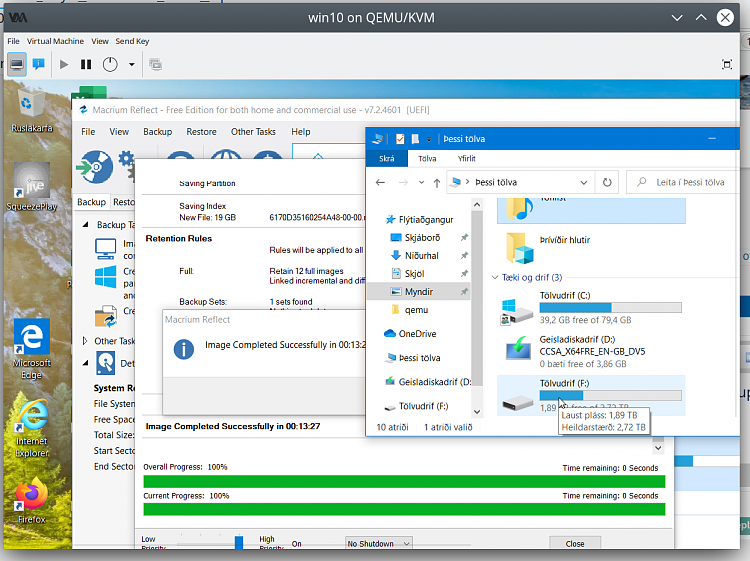Open the Other Tasks menu
The width and height of the screenshot is (750, 561).
[253, 132]
